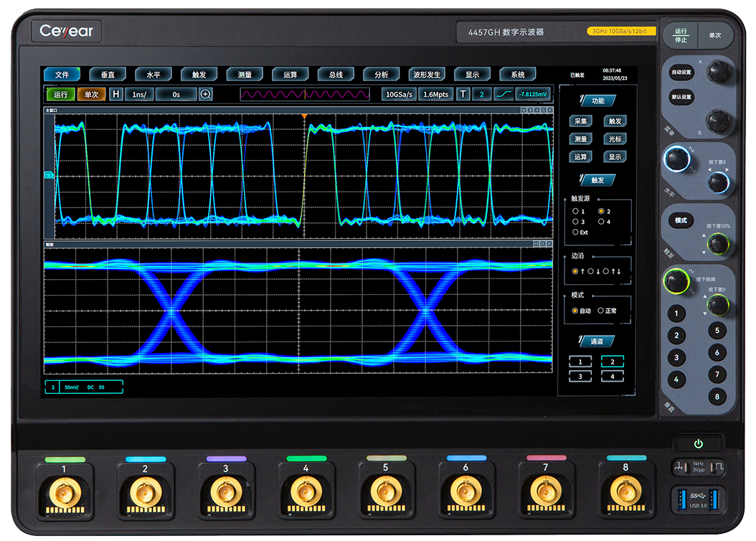This screenshot has width=756, height=541.
Task: Select trigger source 1 radio button
Action: tap(575, 212)
